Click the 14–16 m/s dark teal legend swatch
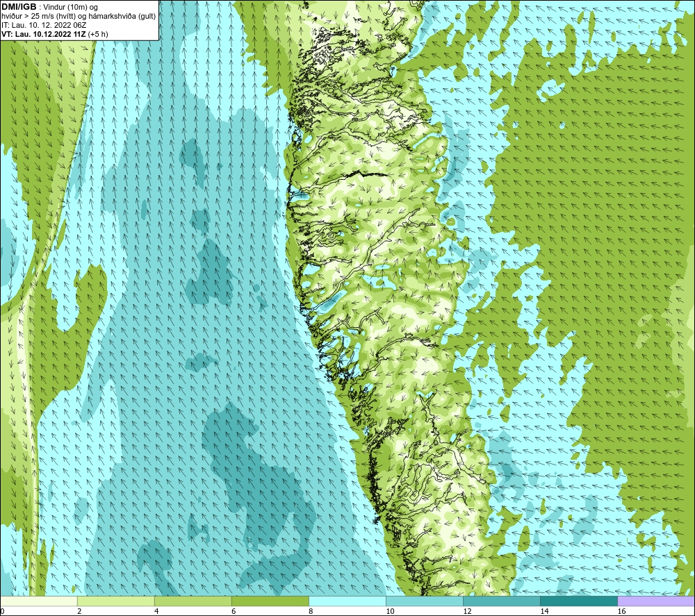This screenshot has width=695, height=616. point(579,601)
